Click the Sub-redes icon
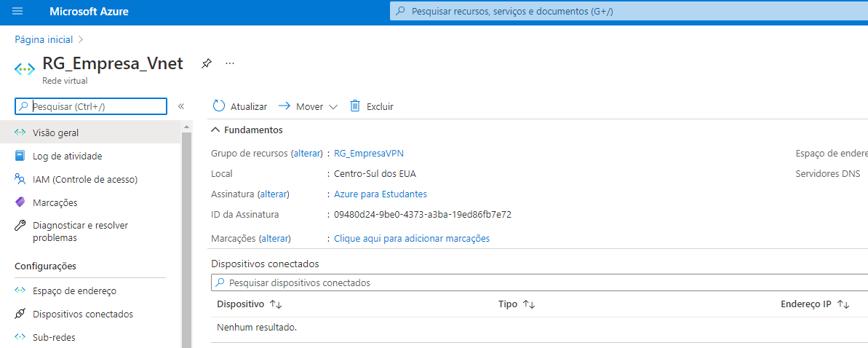The width and height of the screenshot is (868, 348). pos(20,337)
